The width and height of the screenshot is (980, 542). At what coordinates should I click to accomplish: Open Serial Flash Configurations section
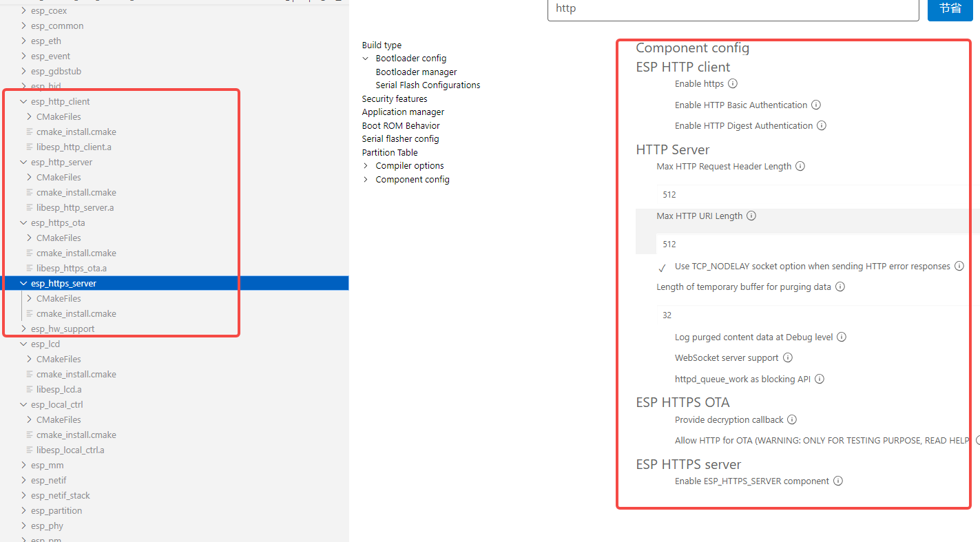428,85
